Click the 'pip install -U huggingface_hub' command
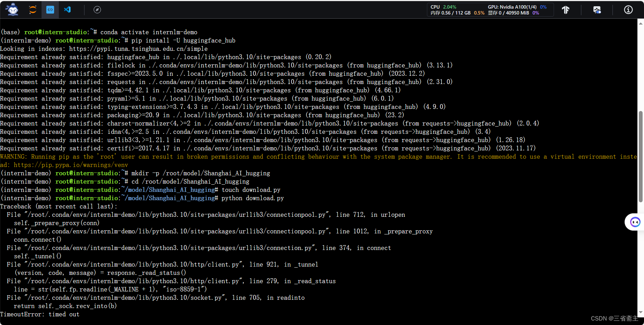 click(183, 40)
